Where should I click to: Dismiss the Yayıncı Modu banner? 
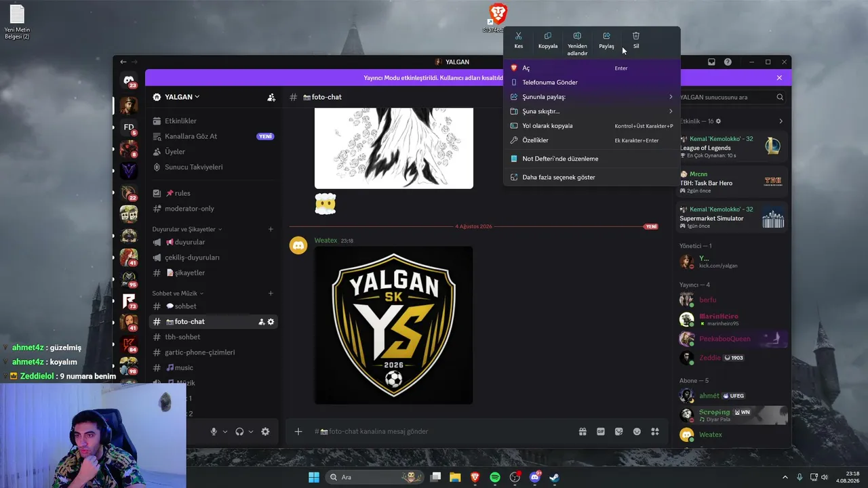pyautogui.click(x=779, y=78)
